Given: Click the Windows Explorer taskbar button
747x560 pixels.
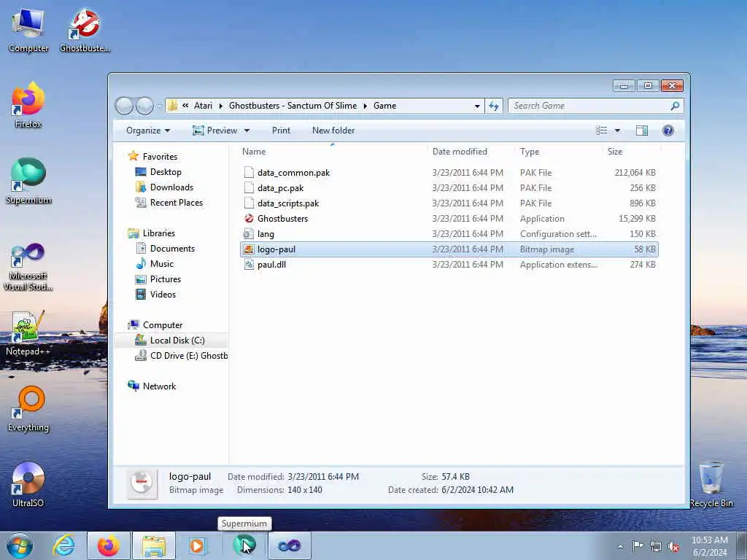Looking at the screenshot, I should tap(154, 545).
